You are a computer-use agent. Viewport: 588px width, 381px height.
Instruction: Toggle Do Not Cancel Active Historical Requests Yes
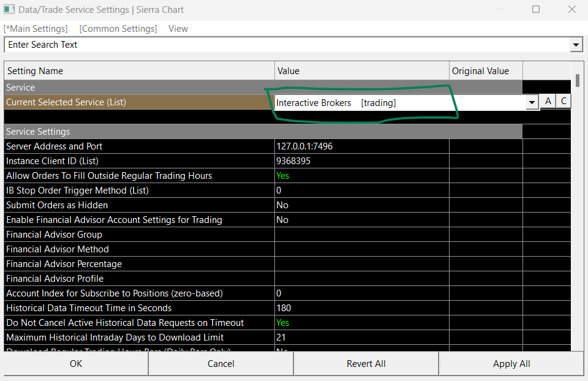[362, 323]
